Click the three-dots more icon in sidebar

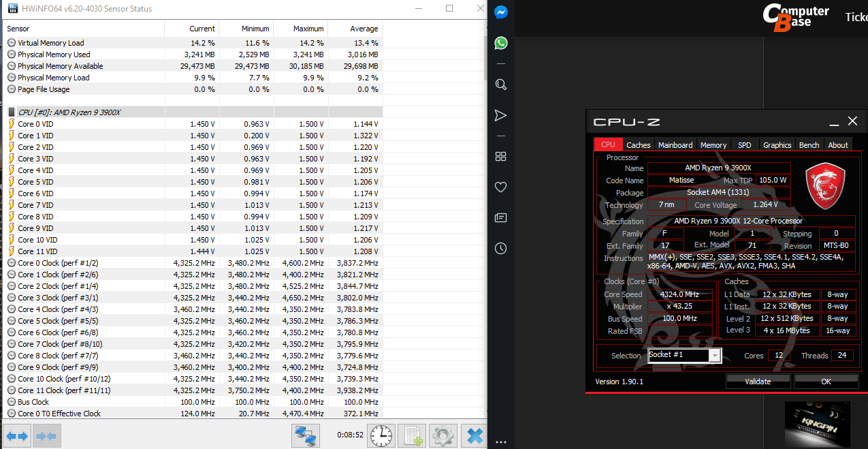[x=501, y=441]
